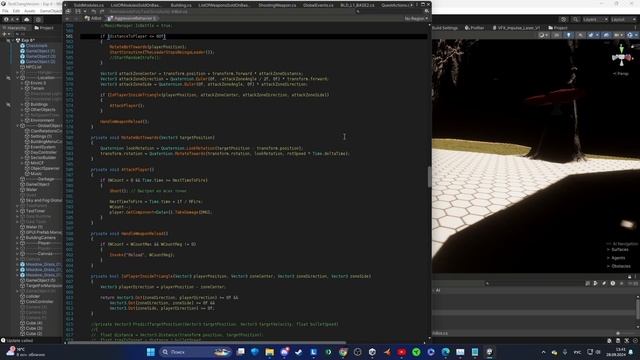The width and height of the screenshot is (640, 360).
Task: Click the cloud services icon in Unity toolbar
Action: pos(27,19)
